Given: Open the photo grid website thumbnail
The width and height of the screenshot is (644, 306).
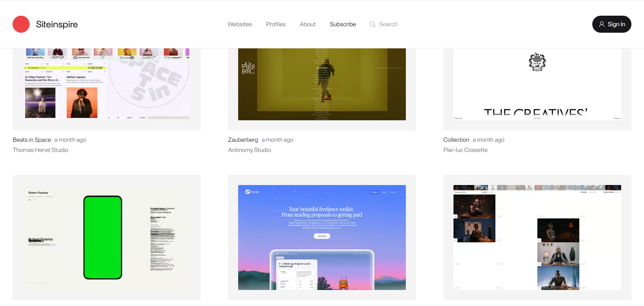Looking at the screenshot, I should point(537,238).
